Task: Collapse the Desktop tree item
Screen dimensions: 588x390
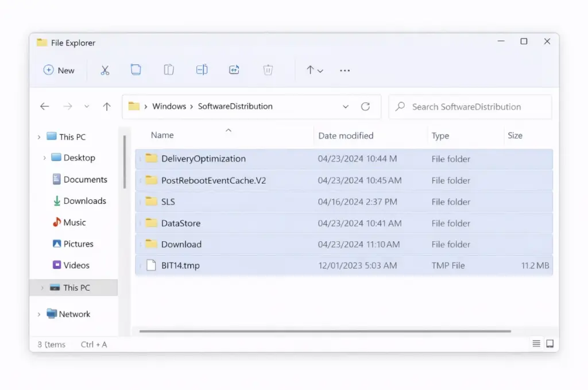Action: pos(45,157)
